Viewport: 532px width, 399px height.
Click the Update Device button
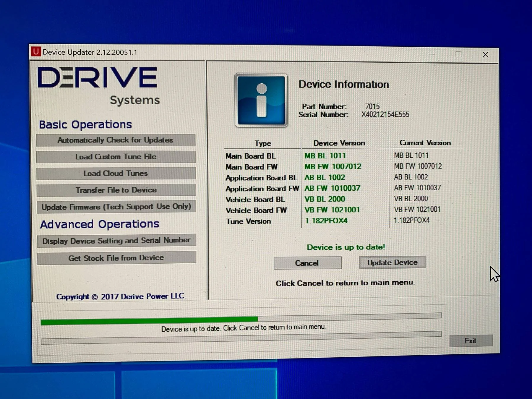coord(392,262)
